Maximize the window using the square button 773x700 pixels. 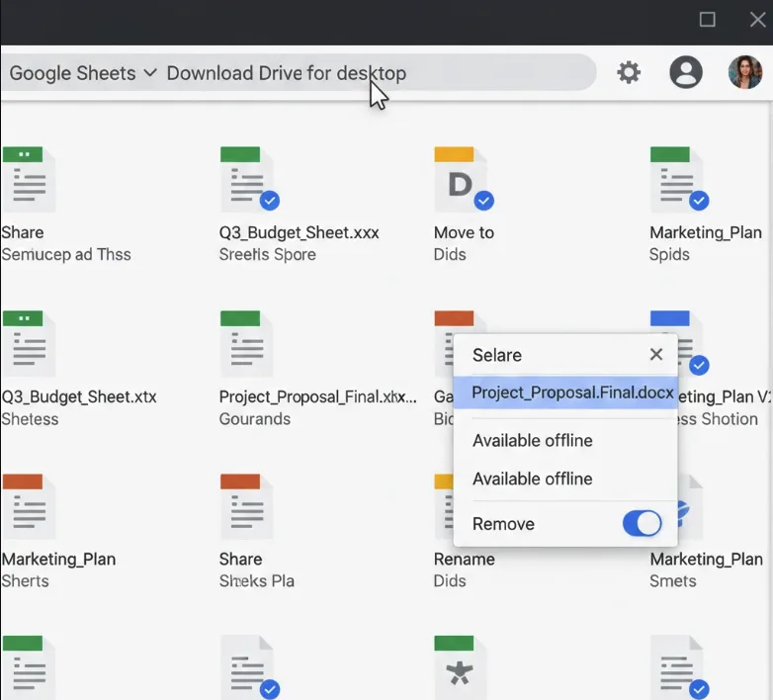pyautogui.click(x=708, y=20)
